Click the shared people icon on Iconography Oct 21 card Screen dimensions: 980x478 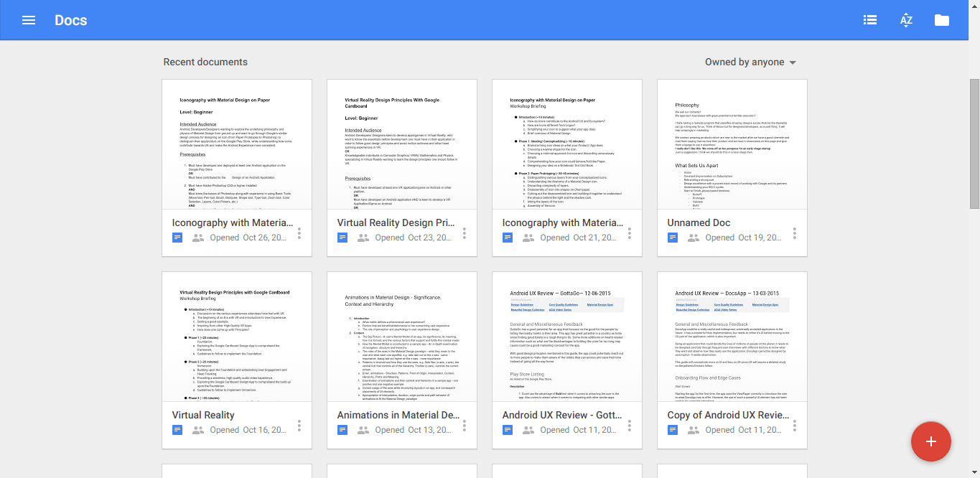[x=528, y=238]
